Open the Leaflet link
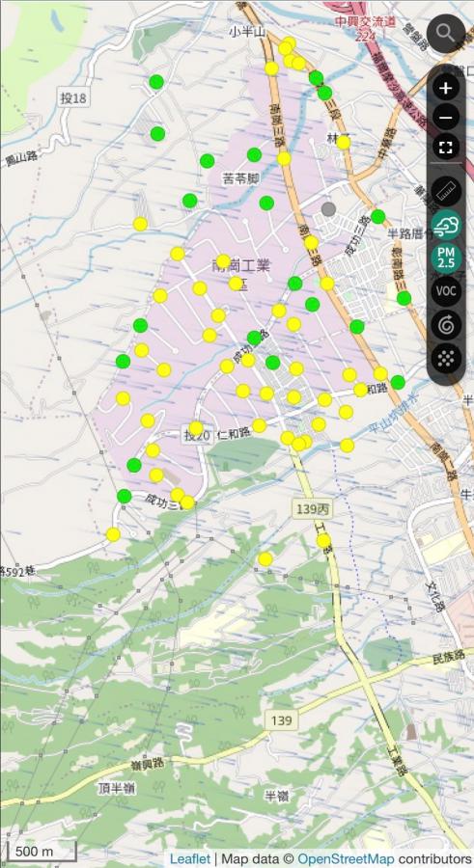 190,858
